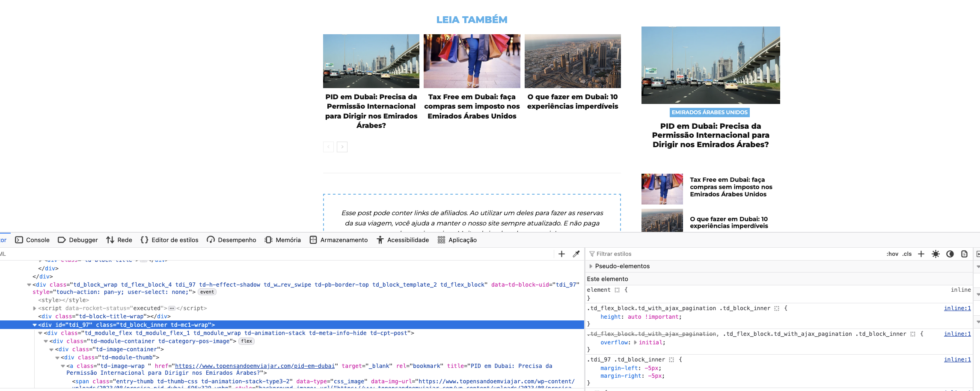Open the Memória tab

[x=283, y=240]
